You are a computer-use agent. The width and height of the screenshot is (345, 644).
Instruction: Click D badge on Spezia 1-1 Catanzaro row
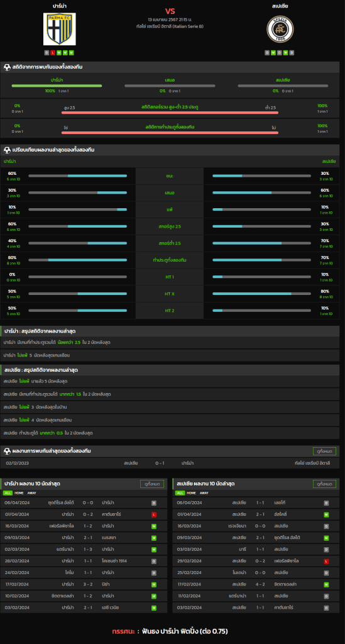point(326,608)
